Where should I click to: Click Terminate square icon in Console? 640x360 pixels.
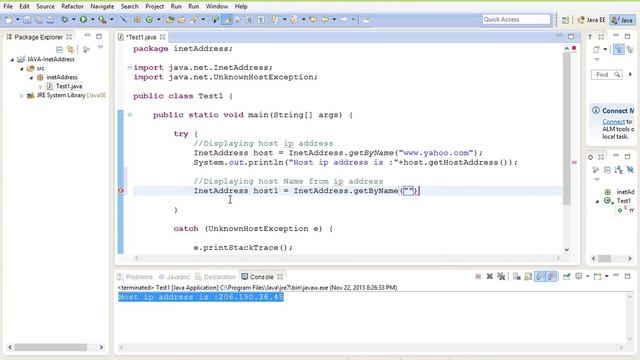[478, 277]
